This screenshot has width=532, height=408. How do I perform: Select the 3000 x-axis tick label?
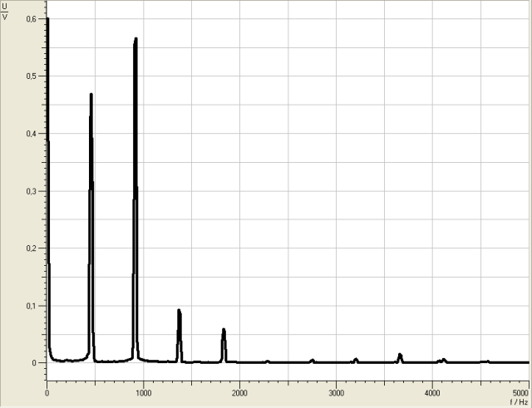click(x=336, y=391)
